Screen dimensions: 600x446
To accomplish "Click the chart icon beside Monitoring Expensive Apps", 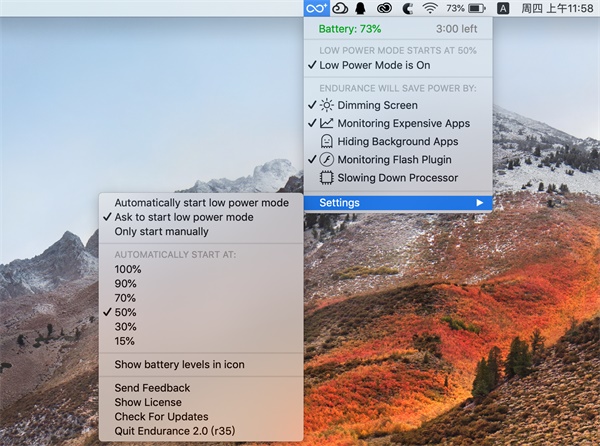I will pyautogui.click(x=326, y=123).
